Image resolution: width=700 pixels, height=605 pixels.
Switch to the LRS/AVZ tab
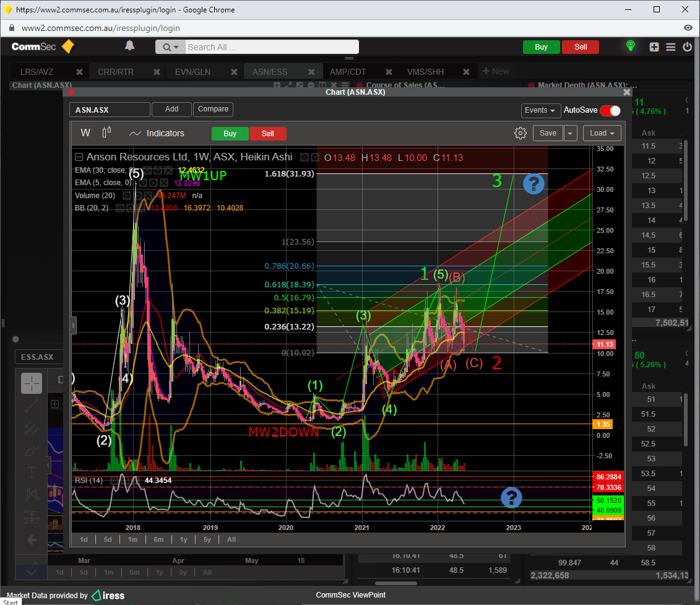click(37, 72)
